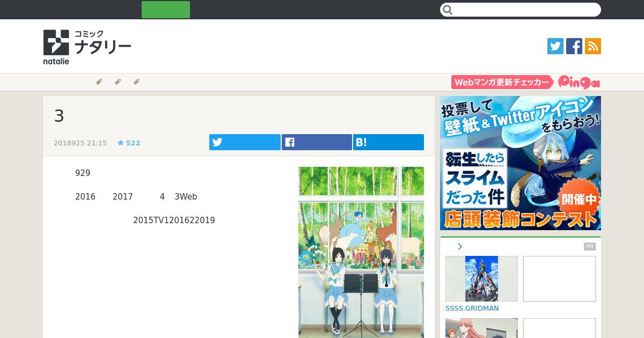Click the first tag icon in nav bar

click(99, 82)
